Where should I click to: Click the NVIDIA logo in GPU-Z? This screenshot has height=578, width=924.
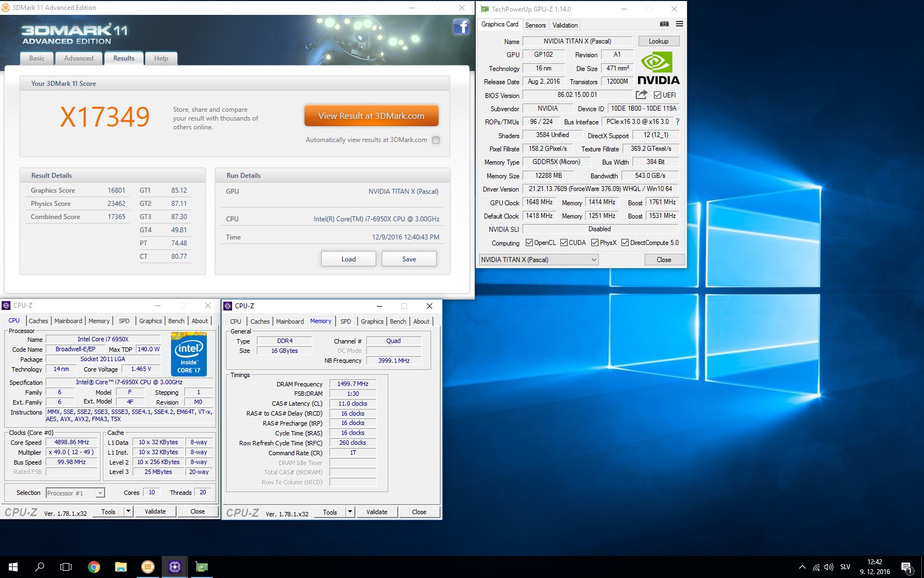tap(658, 68)
